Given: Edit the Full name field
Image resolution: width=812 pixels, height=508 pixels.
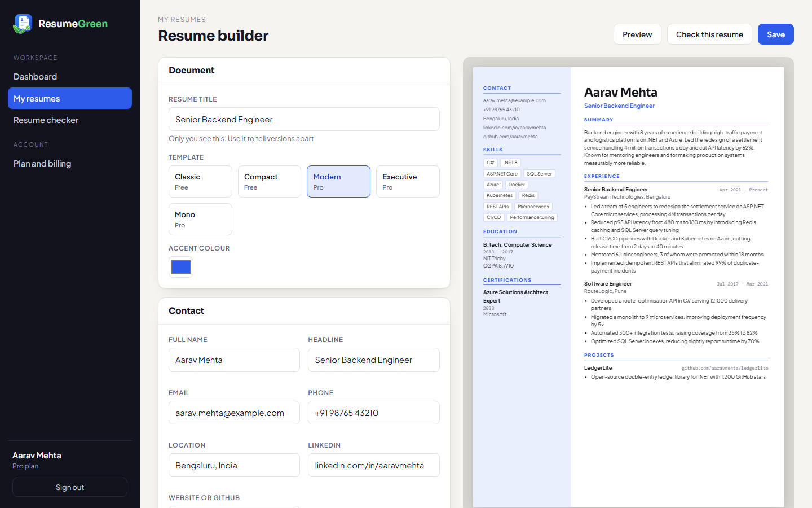Looking at the screenshot, I should [x=234, y=360].
